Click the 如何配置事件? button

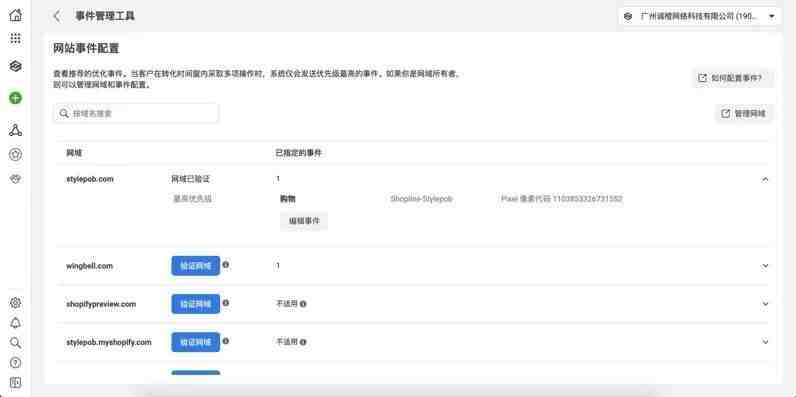[733, 78]
